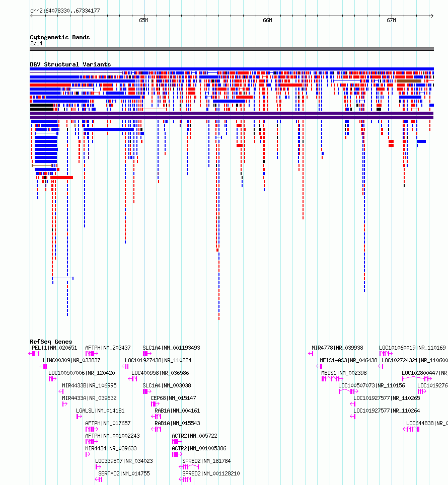Click the SPRED2 NM_181784 gene glyph

point(189,467)
